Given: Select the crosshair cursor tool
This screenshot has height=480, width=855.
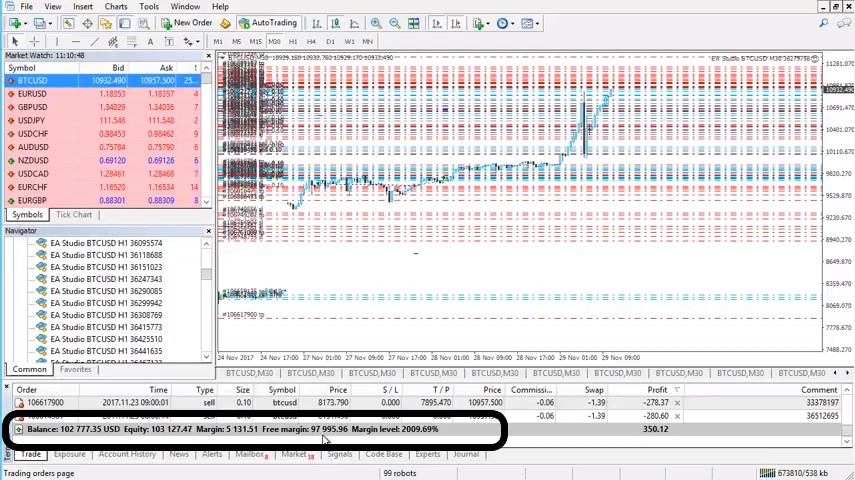Looking at the screenshot, I should click(34, 42).
